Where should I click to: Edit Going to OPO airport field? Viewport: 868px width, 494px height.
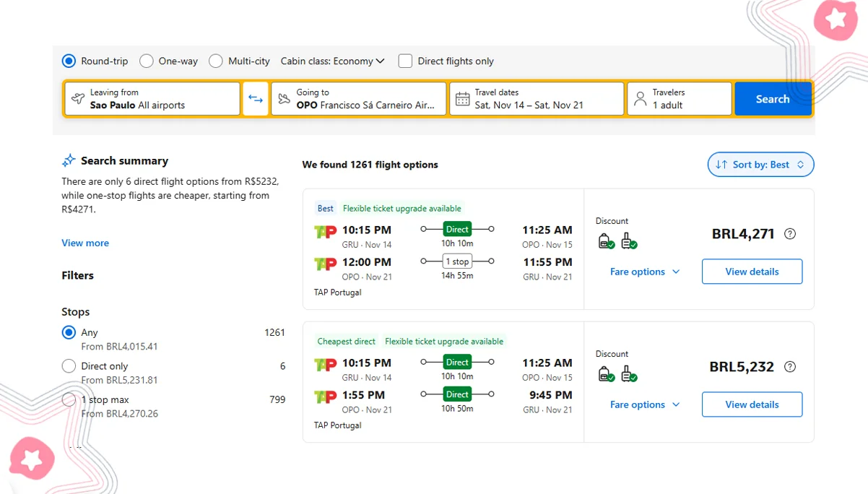click(359, 99)
